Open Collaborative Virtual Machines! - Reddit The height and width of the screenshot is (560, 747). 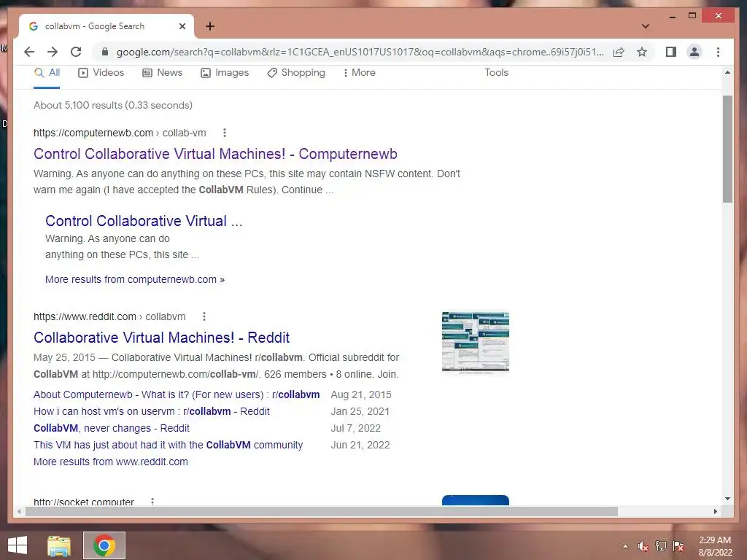[161, 338]
